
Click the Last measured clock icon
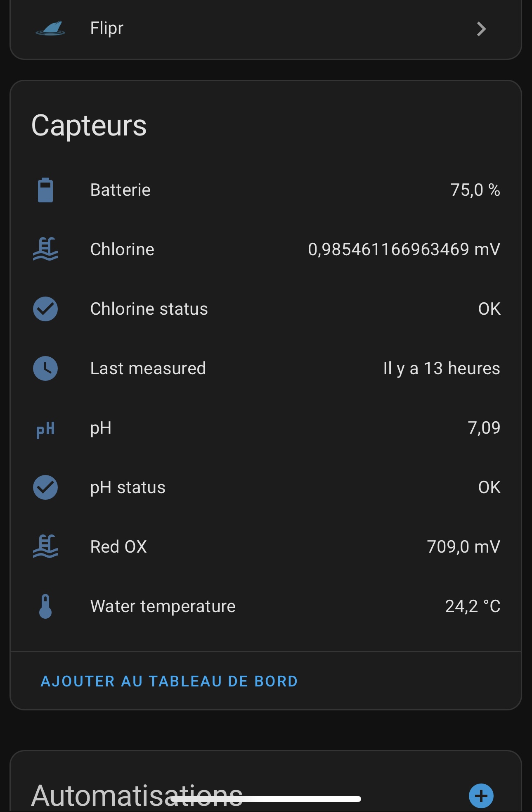(x=45, y=368)
